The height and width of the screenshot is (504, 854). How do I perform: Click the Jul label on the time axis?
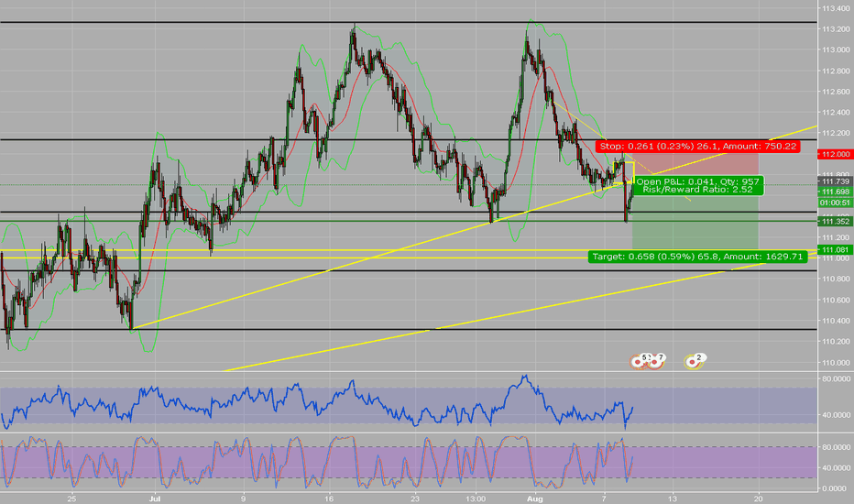click(x=155, y=499)
